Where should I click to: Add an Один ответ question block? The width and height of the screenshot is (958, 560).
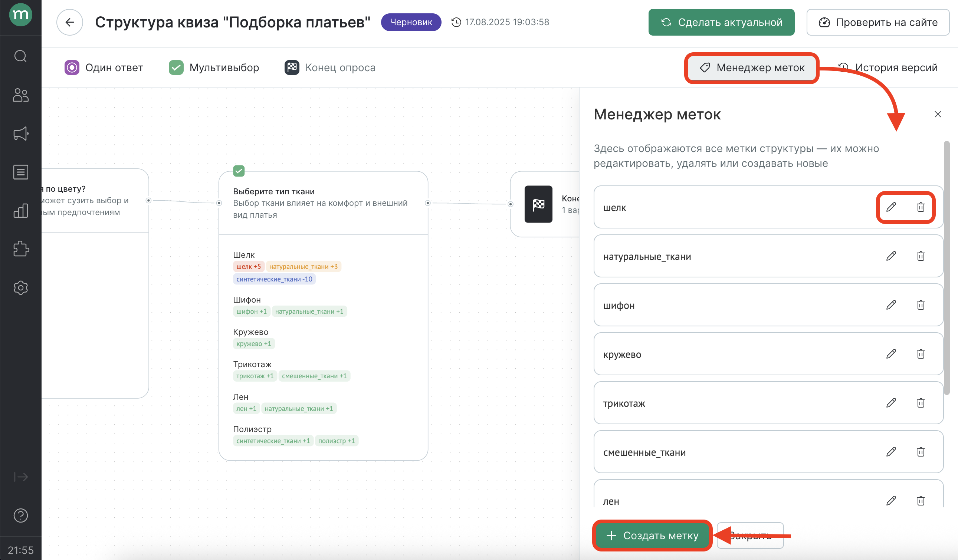pyautogui.click(x=104, y=67)
